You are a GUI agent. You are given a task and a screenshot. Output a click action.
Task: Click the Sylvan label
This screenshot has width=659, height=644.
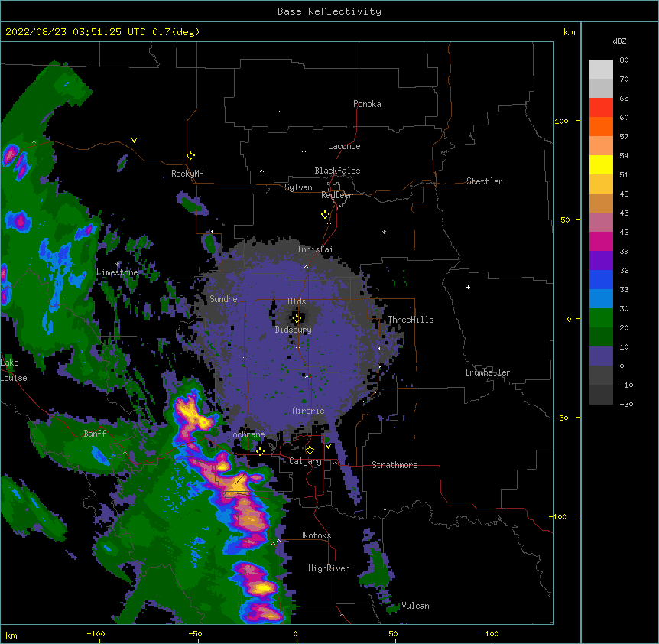point(298,187)
